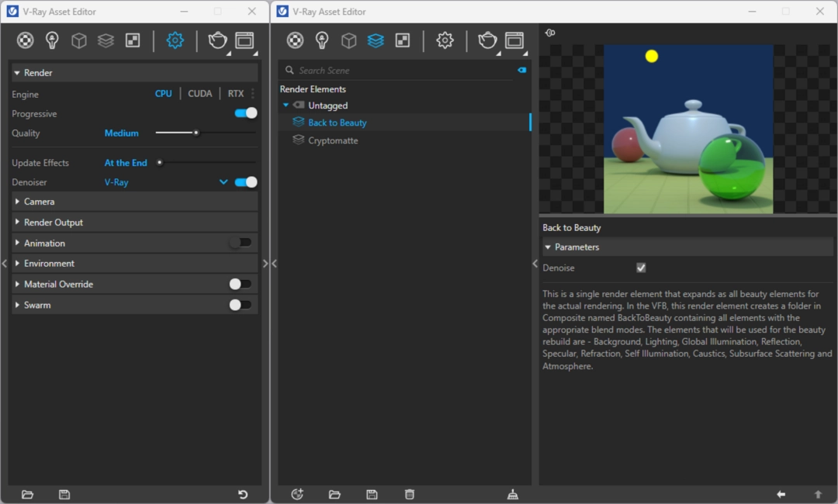Open Geometry tab in right Asset Editor

(x=349, y=40)
